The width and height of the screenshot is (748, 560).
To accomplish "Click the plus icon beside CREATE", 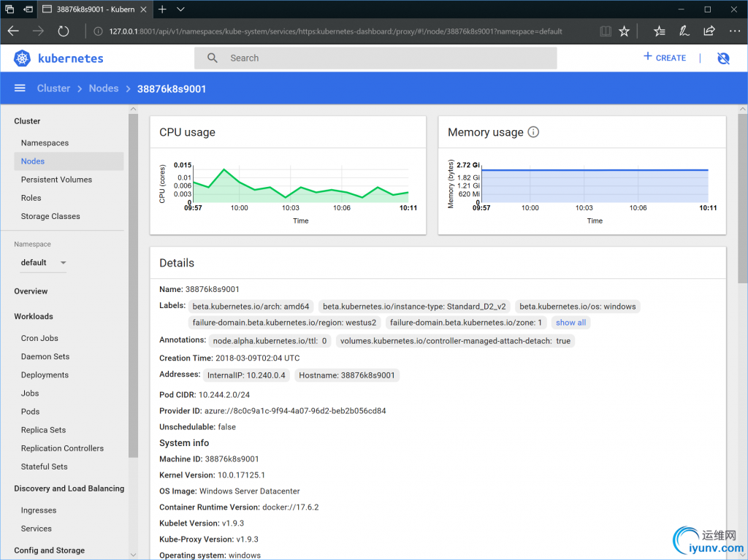I will [x=647, y=56].
